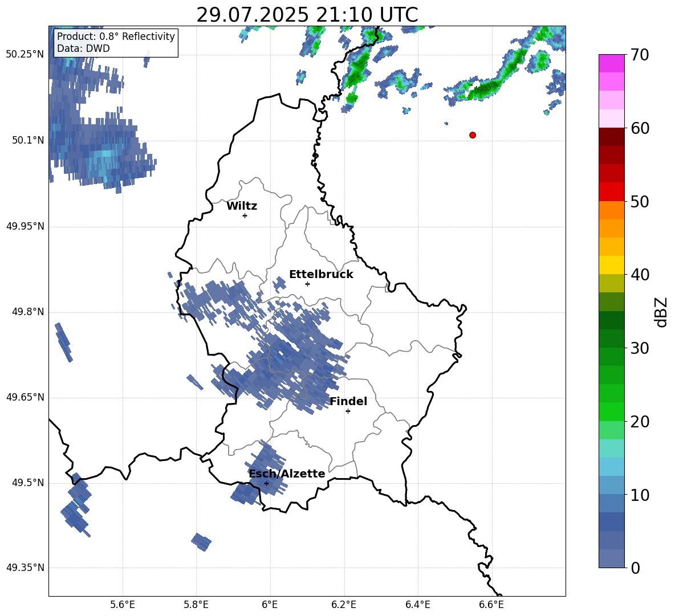Click the pale pink colorbar segment just above 60

pos(611,119)
